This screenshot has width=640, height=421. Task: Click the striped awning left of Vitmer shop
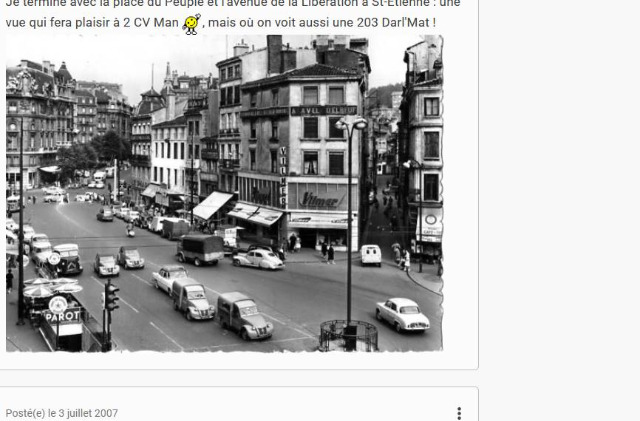pos(255,213)
